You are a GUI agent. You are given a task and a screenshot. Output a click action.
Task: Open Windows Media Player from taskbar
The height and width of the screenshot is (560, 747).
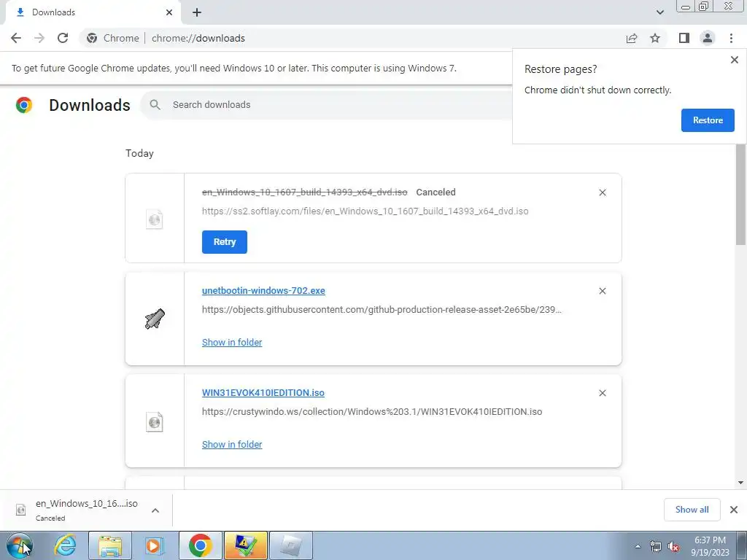(155, 545)
